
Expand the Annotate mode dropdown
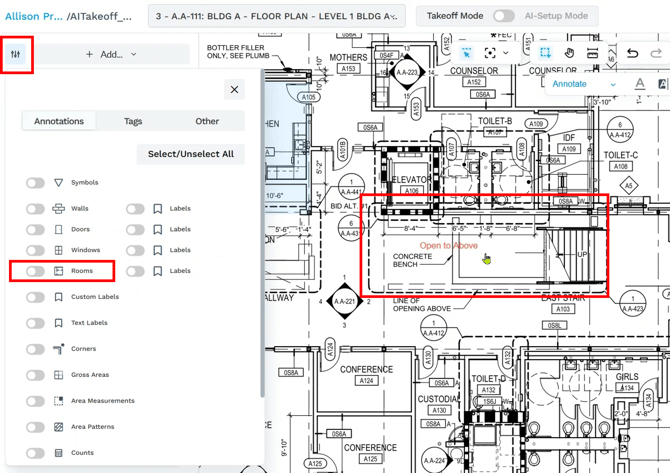point(584,84)
